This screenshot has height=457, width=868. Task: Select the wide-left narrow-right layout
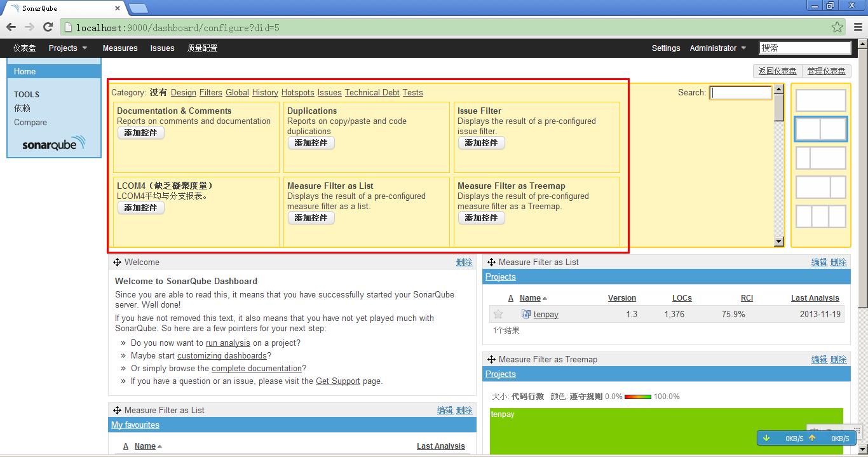coord(821,188)
